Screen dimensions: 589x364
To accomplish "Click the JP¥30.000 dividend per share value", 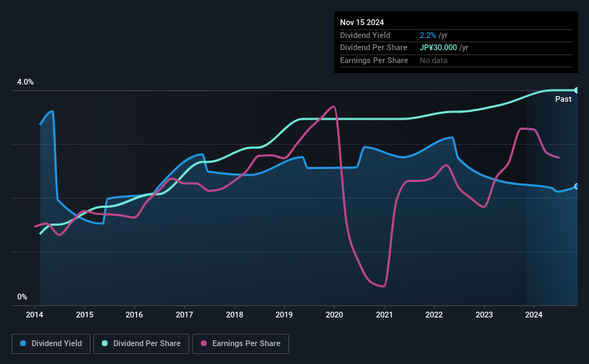I will (438, 48).
